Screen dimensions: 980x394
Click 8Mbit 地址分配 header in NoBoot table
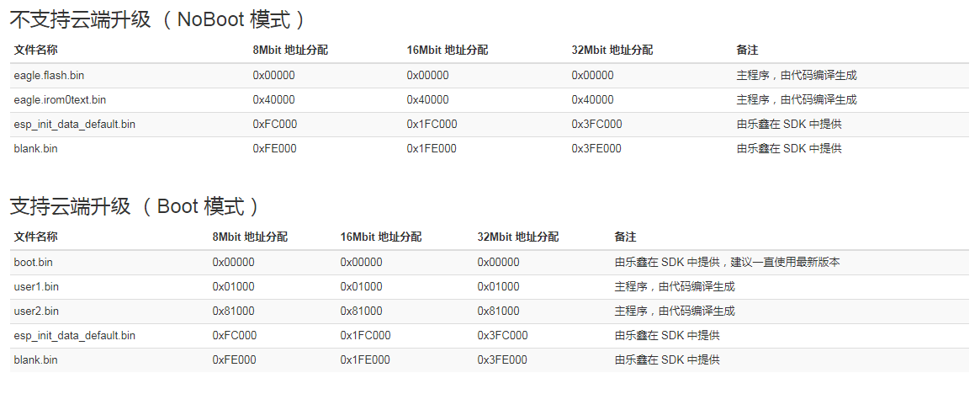tap(290, 51)
